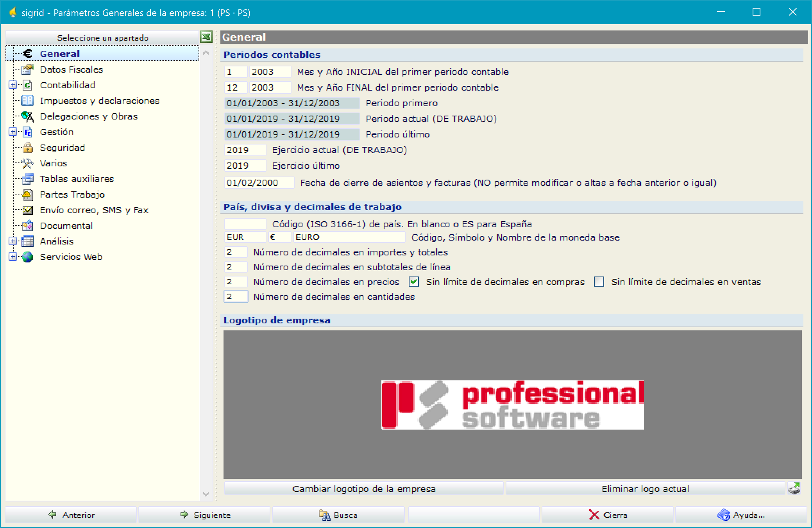Click the sigrid app icon in title bar
Viewport: 812px width, 528px height.
pyautogui.click(x=13, y=12)
